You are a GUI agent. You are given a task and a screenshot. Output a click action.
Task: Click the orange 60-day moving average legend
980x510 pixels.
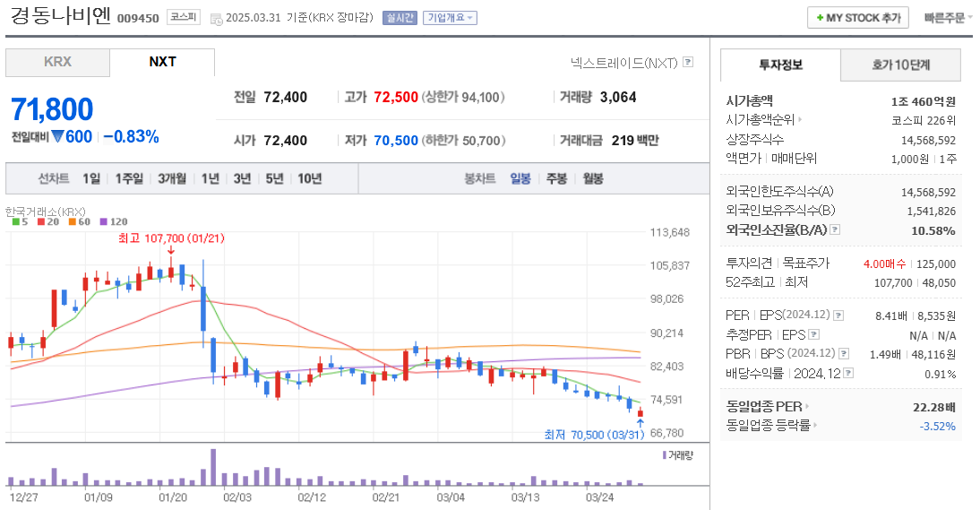(80, 222)
